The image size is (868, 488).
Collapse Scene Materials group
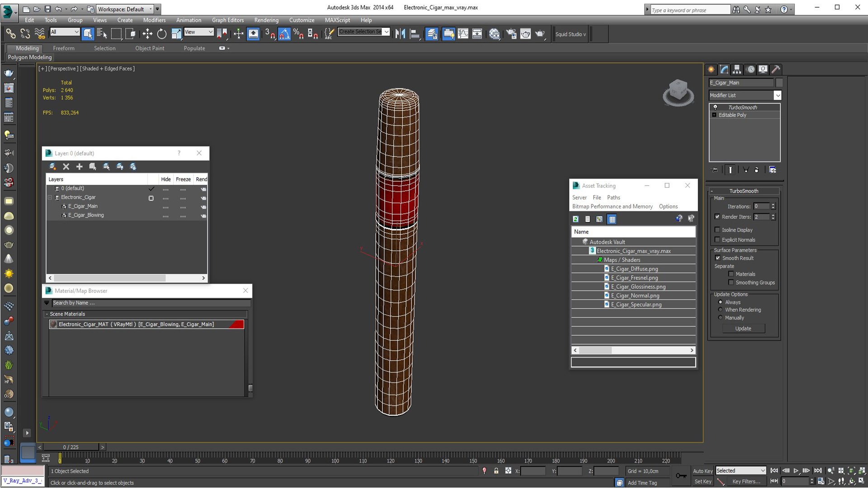click(x=47, y=314)
